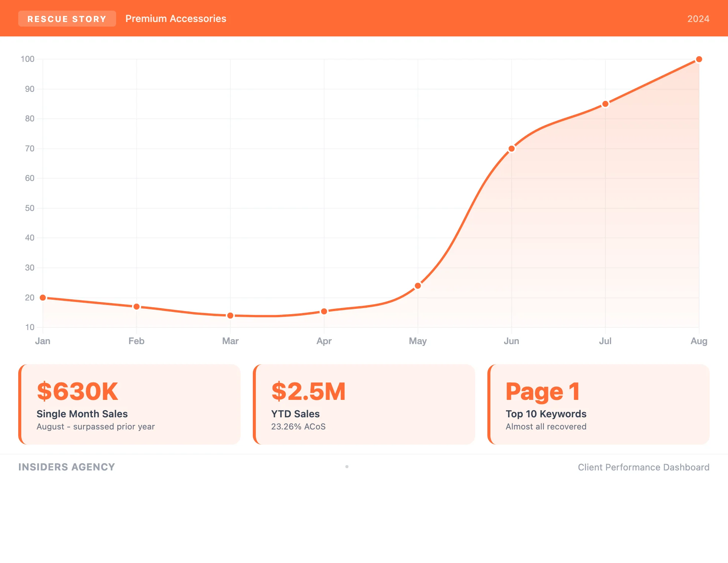The height and width of the screenshot is (563, 728).
Task: Click the 50 label on the y-axis
Action: click(30, 208)
